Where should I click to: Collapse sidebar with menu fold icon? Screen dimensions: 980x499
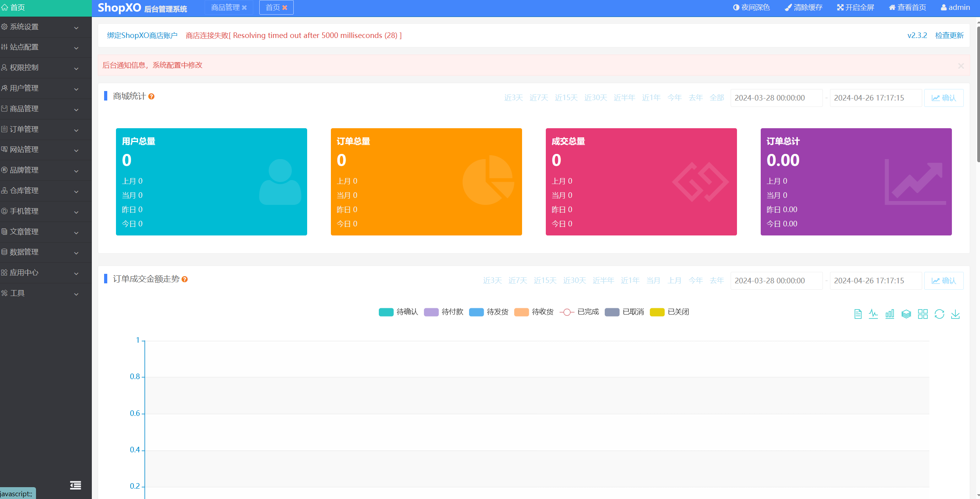click(76, 485)
